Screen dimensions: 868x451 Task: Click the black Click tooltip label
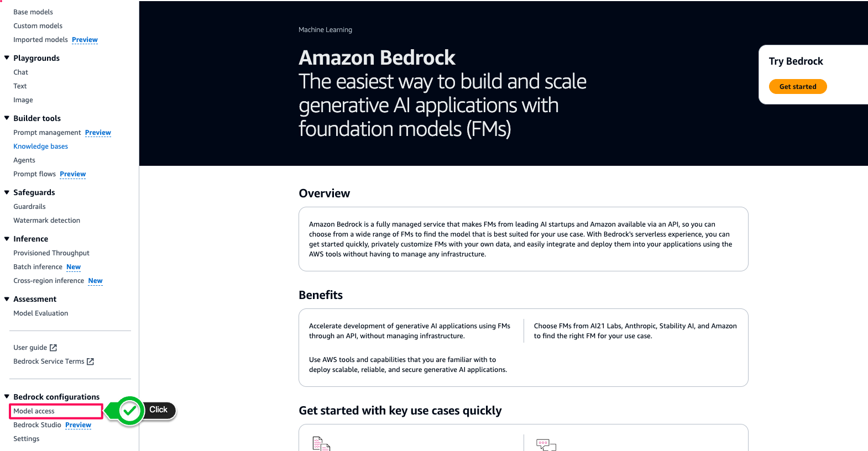159,410
